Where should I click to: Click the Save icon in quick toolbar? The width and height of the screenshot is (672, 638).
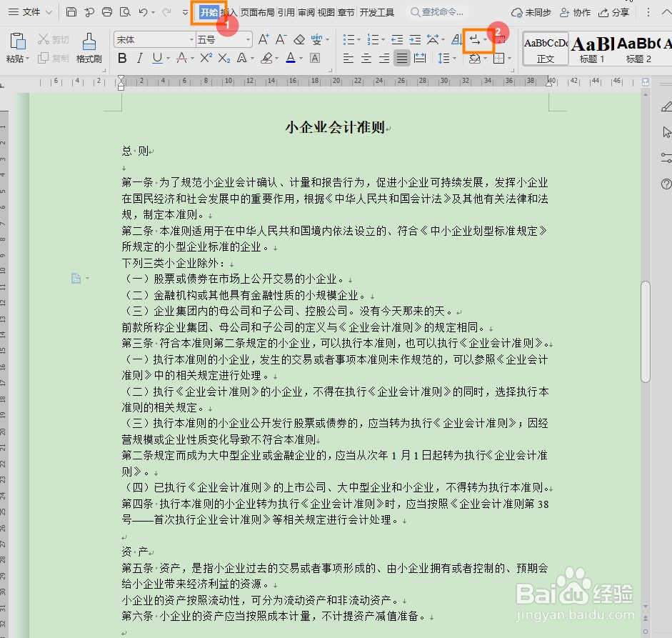click(71, 12)
